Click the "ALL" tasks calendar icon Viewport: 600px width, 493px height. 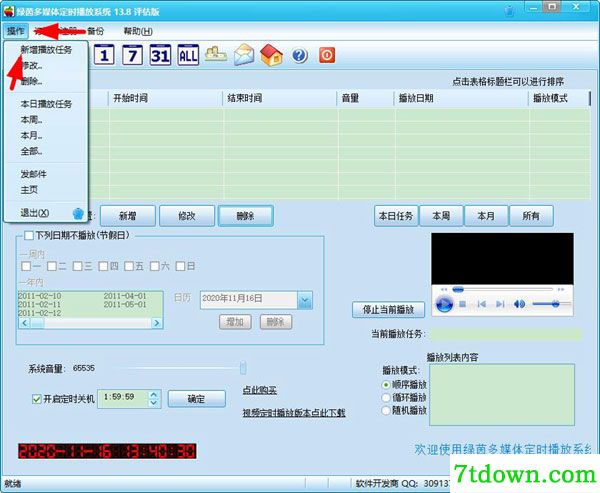point(188,55)
